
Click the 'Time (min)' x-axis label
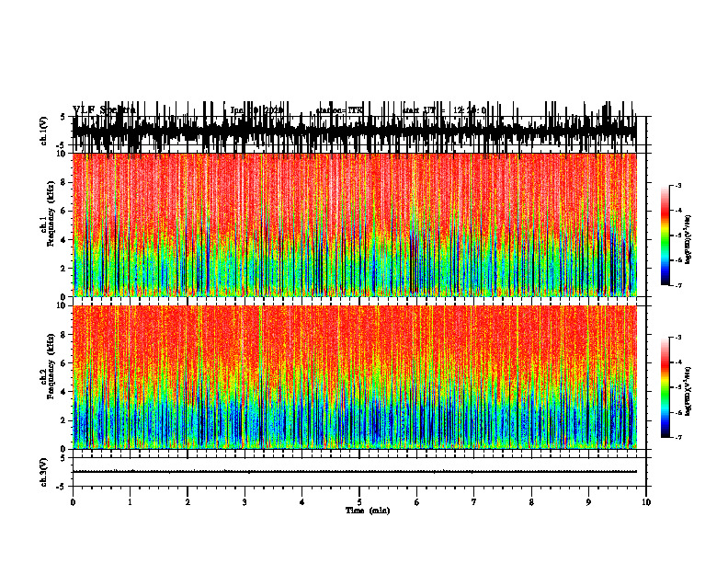pos(368,511)
